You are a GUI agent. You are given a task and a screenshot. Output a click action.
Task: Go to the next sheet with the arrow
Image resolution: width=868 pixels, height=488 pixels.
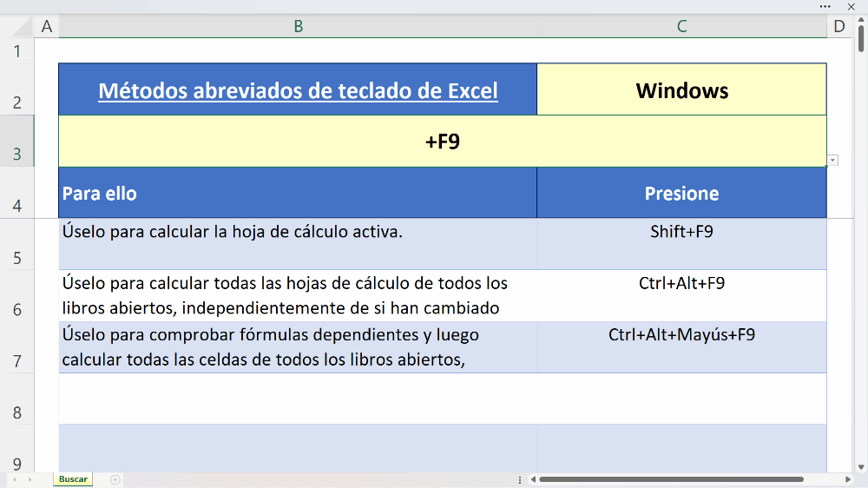click(x=30, y=479)
